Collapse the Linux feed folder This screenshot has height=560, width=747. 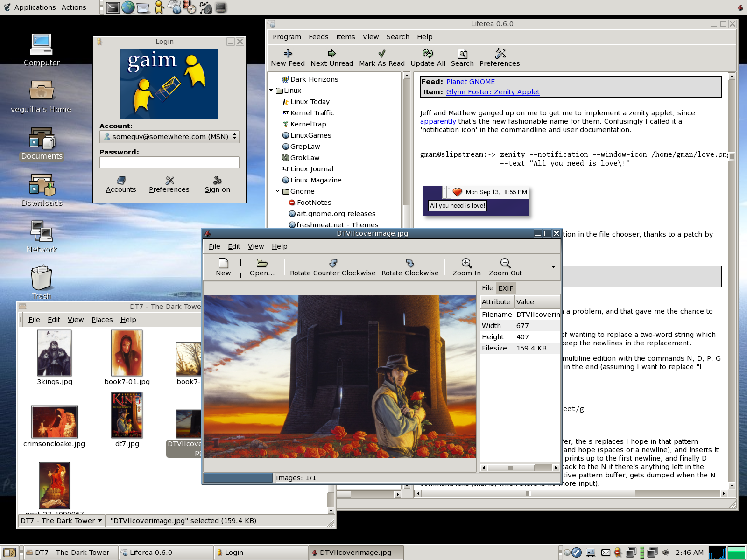pyautogui.click(x=271, y=91)
